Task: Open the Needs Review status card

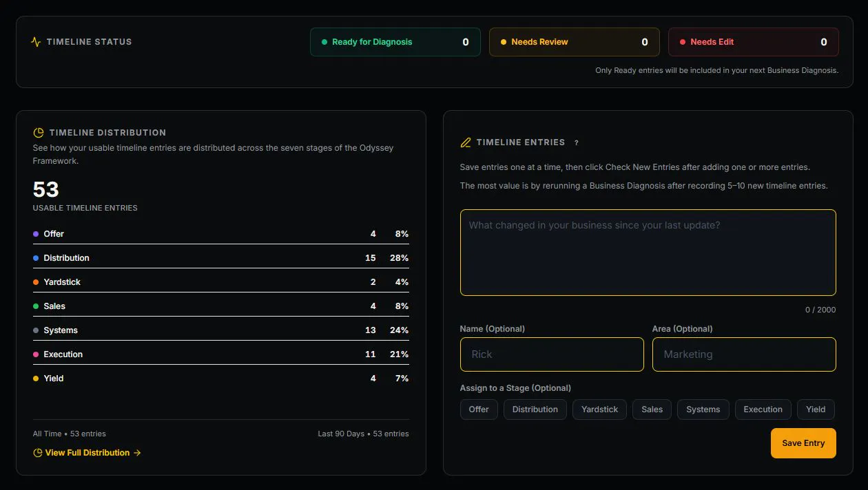Action: click(575, 42)
